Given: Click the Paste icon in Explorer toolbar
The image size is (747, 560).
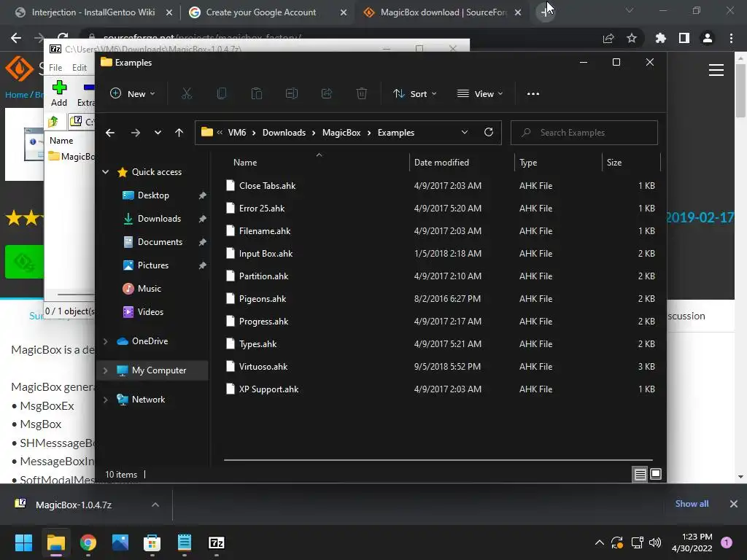Looking at the screenshot, I should click(x=257, y=94).
